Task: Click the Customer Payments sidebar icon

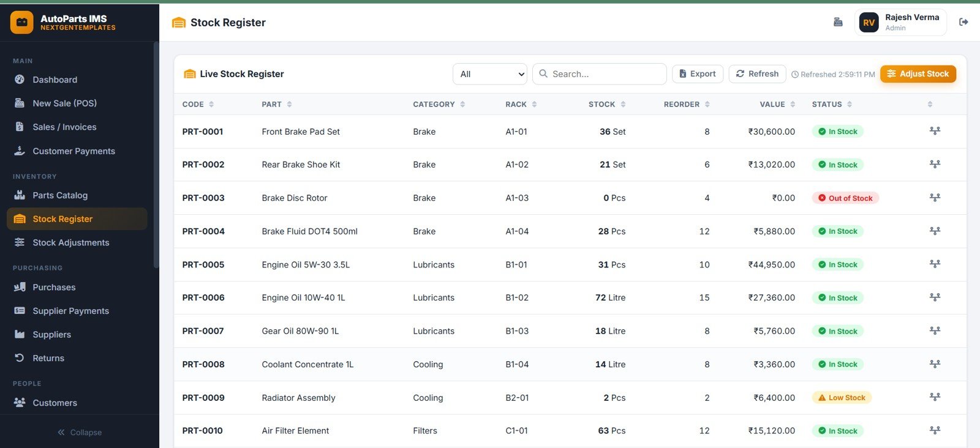Action: click(20, 151)
